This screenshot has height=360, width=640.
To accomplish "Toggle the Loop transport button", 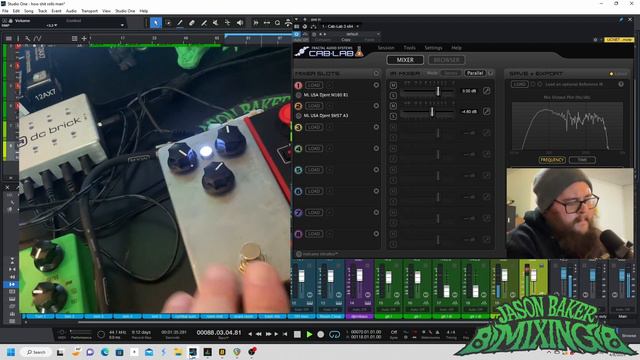I will pyautogui.click(x=335, y=334).
